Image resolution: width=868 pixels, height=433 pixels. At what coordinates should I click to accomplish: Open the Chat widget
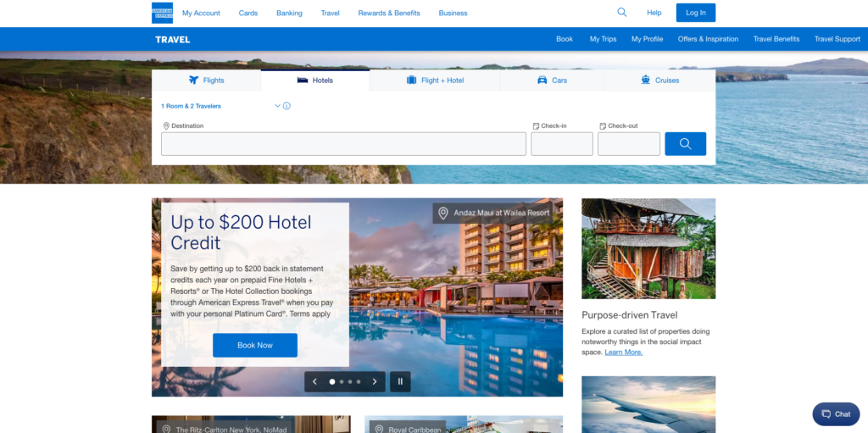[835, 414]
